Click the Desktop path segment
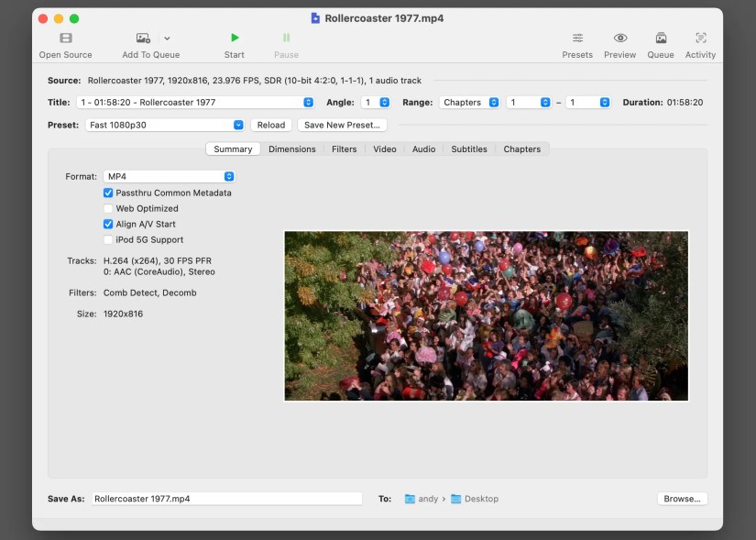Screen dimensions: 756x540 [x=482, y=499]
